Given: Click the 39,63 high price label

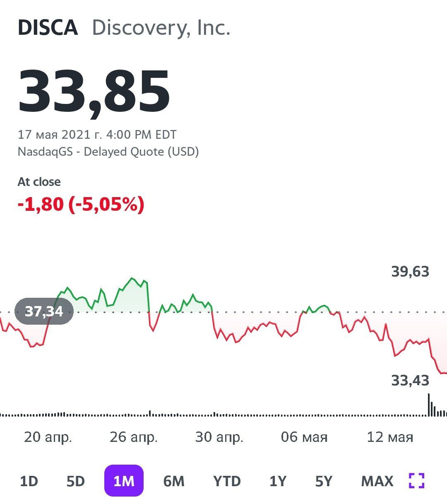Looking at the screenshot, I should [410, 272].
